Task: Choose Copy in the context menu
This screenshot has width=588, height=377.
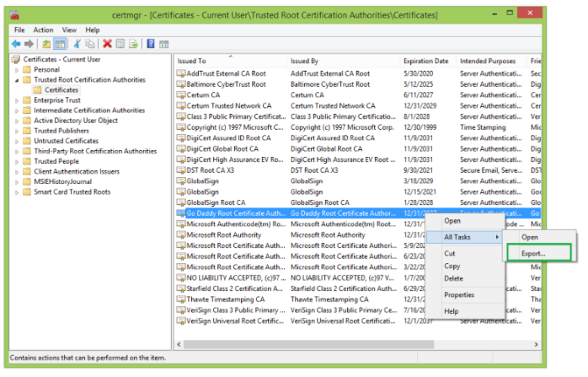Action: 466,267
